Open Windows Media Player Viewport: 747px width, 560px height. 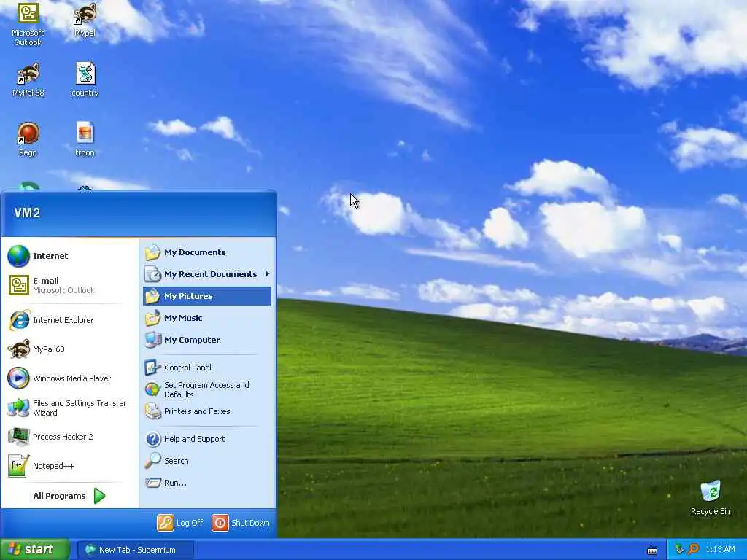point(71,378)
